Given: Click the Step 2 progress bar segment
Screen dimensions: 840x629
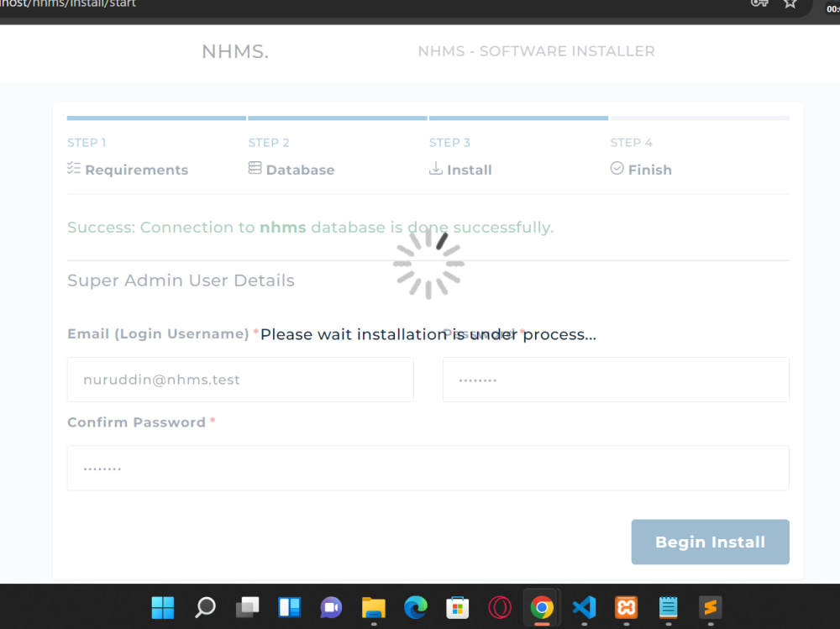Looking at the screenshot, I should 338,118.
